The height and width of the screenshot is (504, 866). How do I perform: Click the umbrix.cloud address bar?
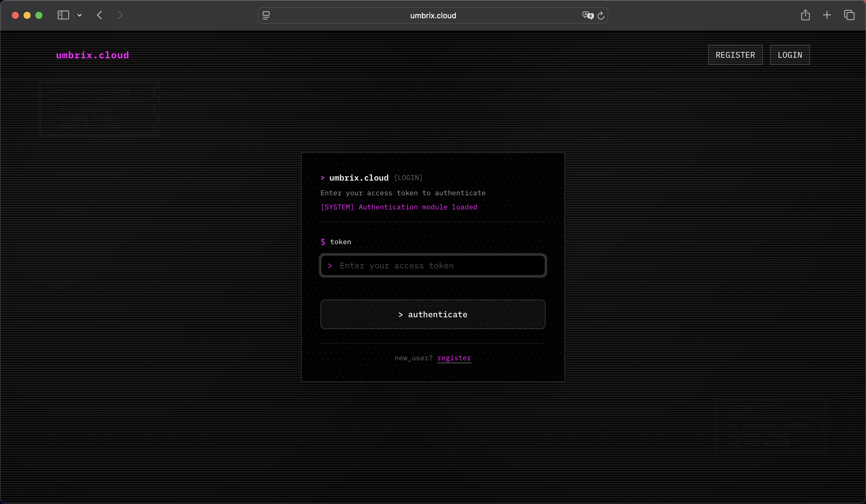[433, 15]
